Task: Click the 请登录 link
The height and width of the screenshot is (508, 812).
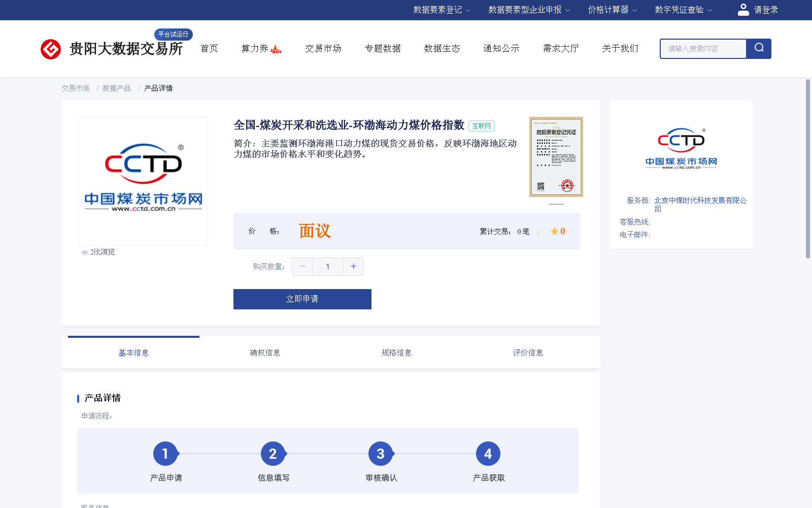Action: (x=766, y=10)
